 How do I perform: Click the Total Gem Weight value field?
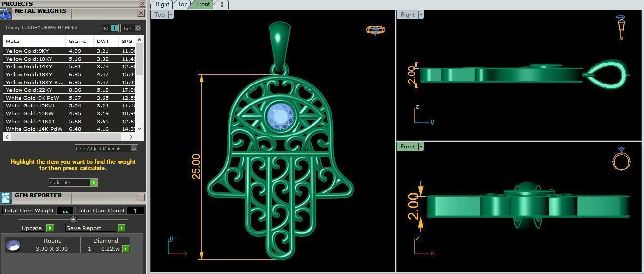click(65, 211)
